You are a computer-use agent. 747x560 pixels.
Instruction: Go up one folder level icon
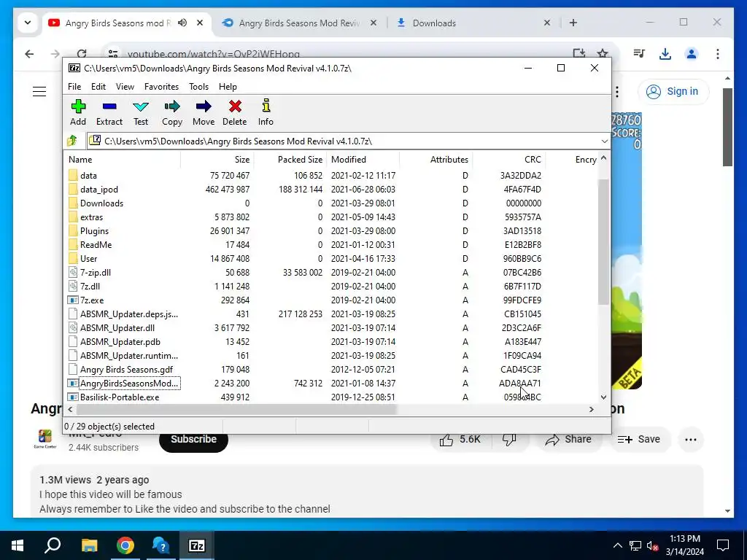tap(72, 141)
